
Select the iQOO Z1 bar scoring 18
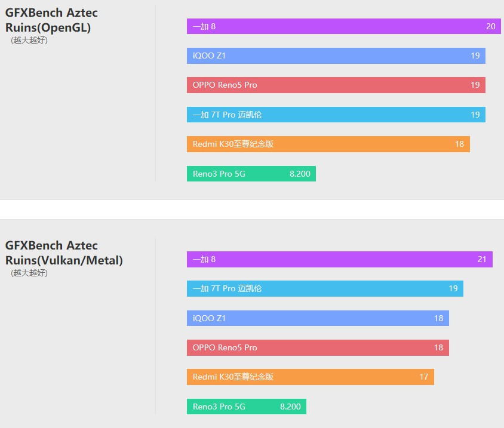tap(318, 318)
